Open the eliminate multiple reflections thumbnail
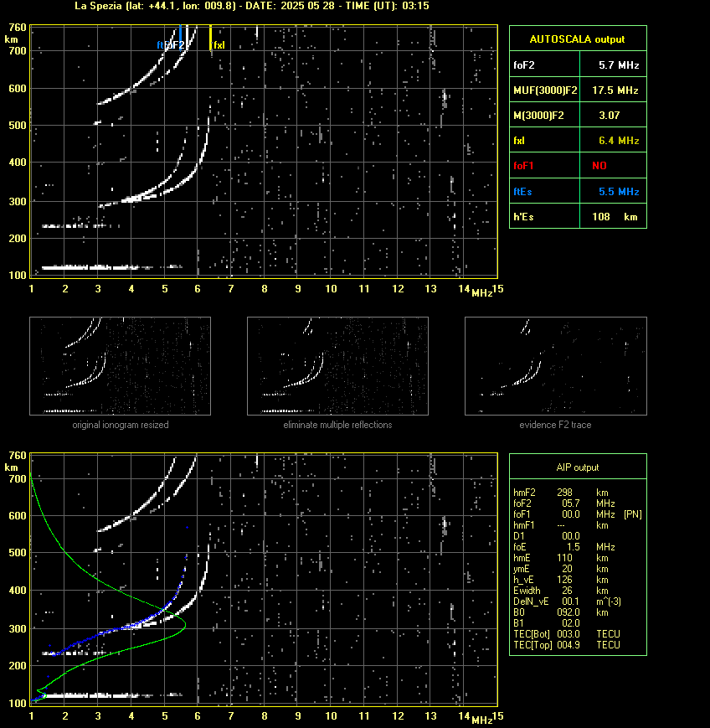Screen dimensions: 710x728 click(337, 366)
